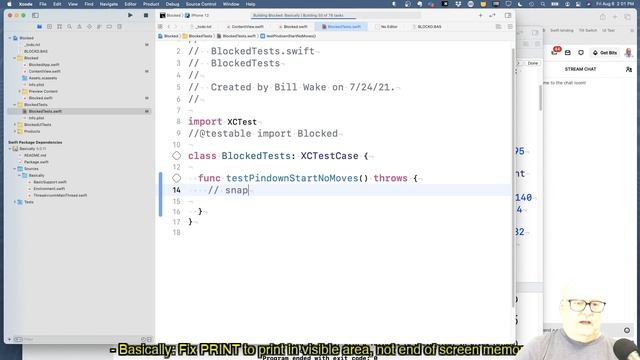
Task: Expand the Products folder
Action: pyautogui.click(x=15, y=131)
